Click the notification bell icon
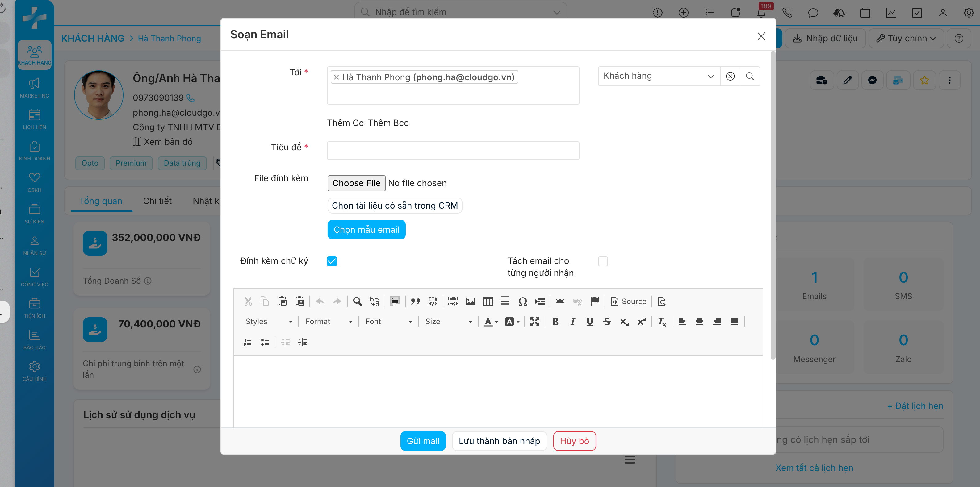The height and width of the screenshot is (487, 980). pyautogui.click(x=761, y=13)
